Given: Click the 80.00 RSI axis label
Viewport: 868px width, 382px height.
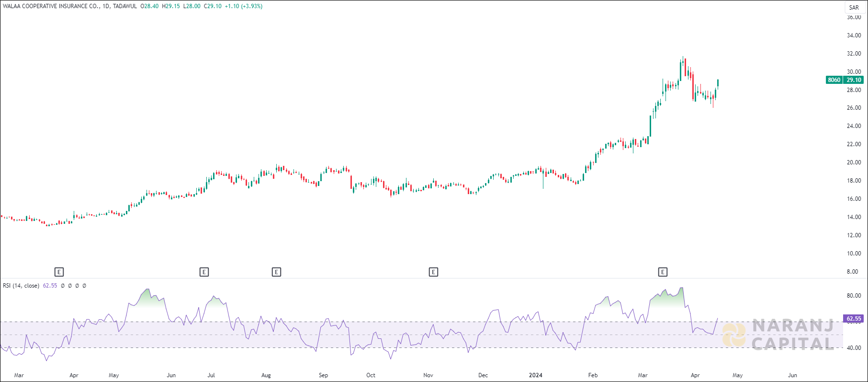Looking at the screenshot, I should (854, 296).
